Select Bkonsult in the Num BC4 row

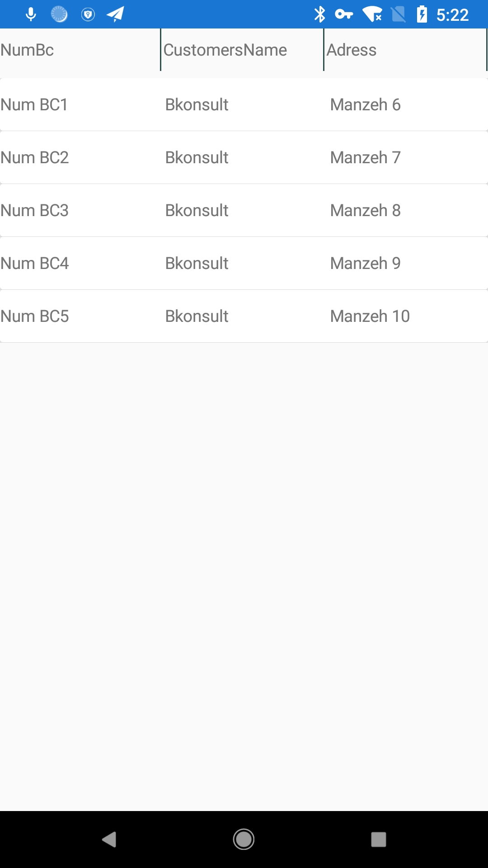point(197,263)
